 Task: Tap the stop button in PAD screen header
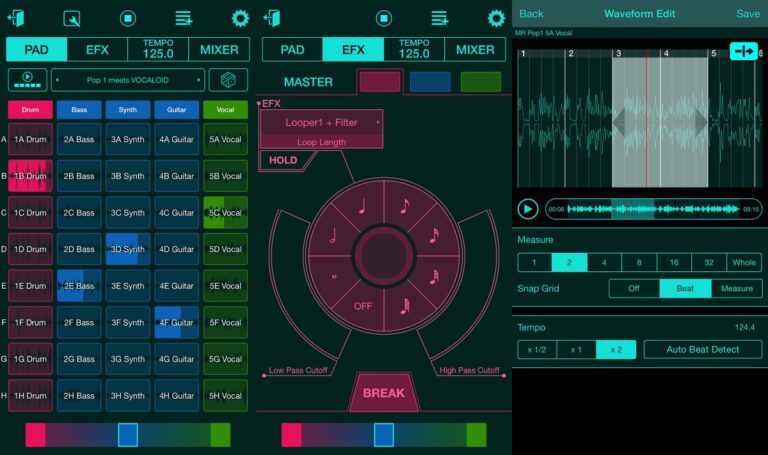pyautogui.click(x=128, y=19)
